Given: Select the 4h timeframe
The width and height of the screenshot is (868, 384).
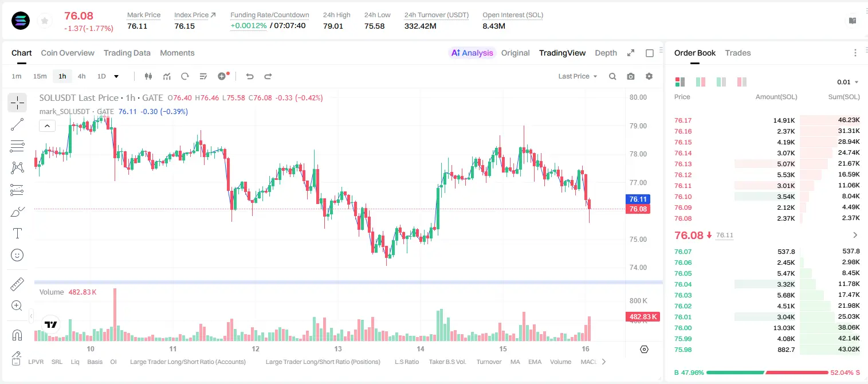Looking at the screenshot, I should click(x=82, y=76).
